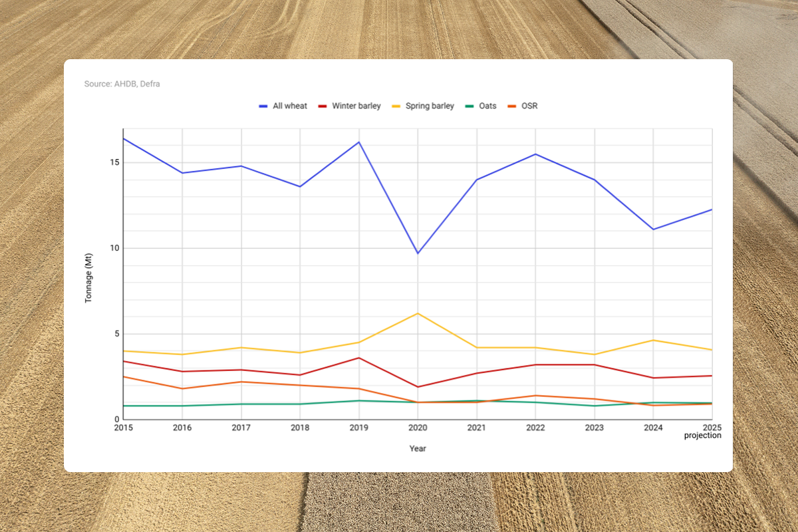Click the 2015 year label
The image size is (798, 532).
123,428
